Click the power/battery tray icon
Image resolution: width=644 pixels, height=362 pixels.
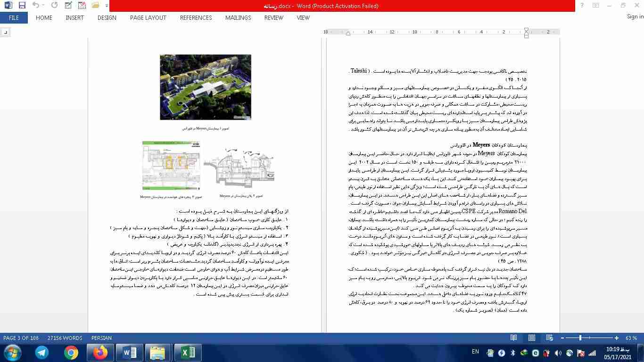click(x=547, y=353)
